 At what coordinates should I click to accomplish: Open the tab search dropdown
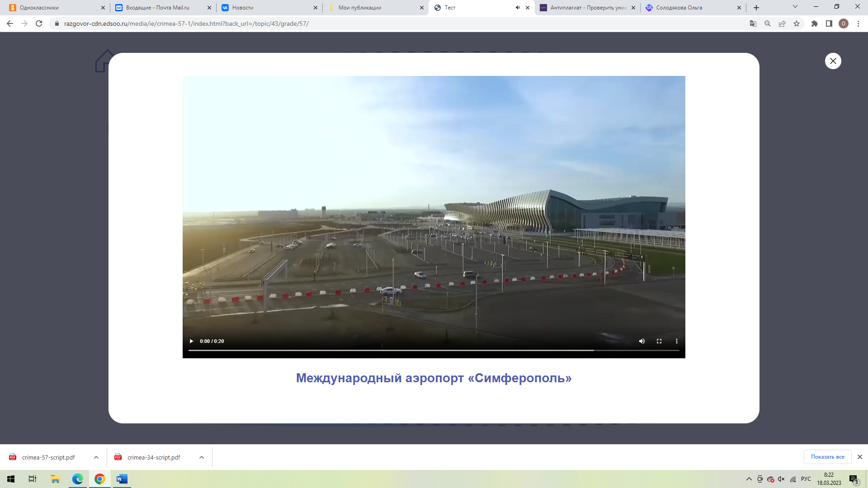pyautogui.click(x=795, y=7)
